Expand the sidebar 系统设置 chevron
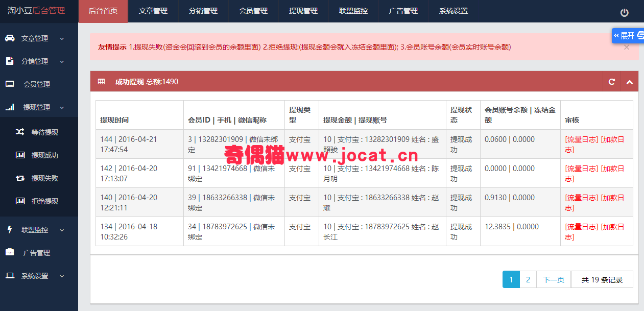 coord(62,276)
